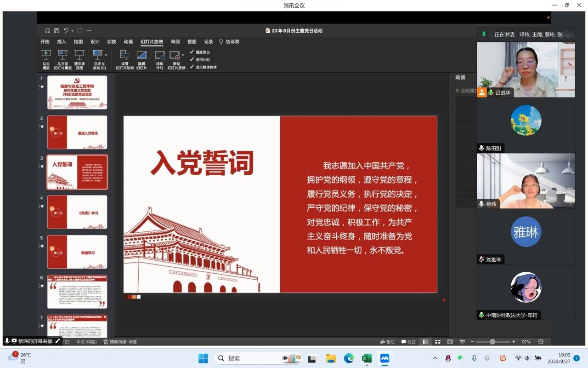Click Tencent Meeting icon in taskbar
This screenshot has width=588, height=368.
click(384, 358)
